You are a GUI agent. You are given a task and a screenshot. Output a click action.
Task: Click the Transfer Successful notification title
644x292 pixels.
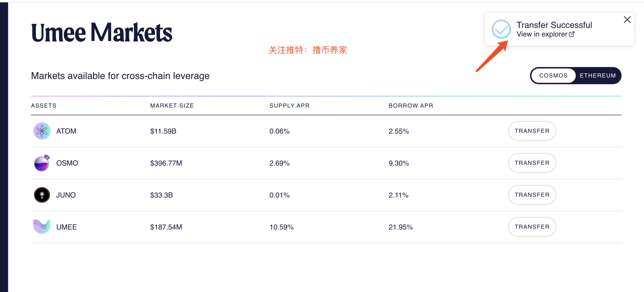pyautogui.click(x=554, y=25)
